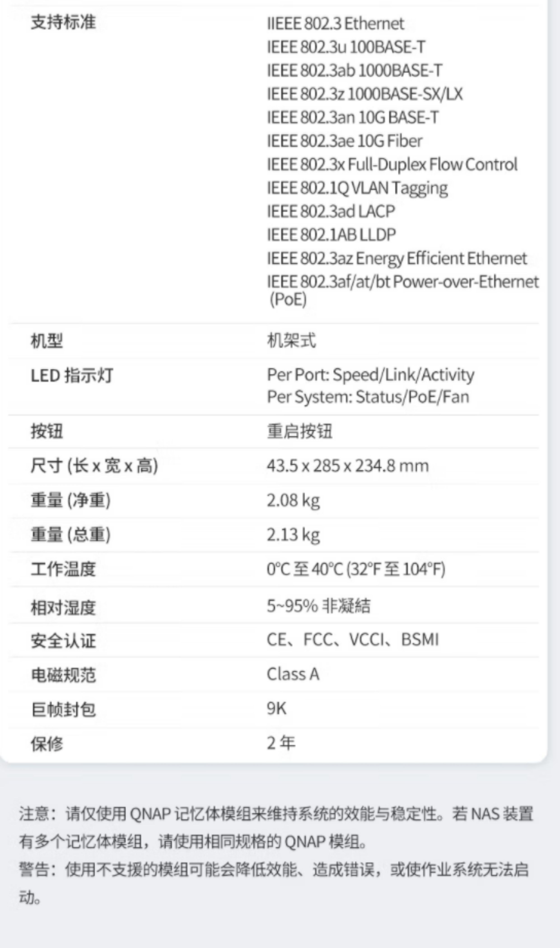The width and height of the screenshot is (560, 948).
Task: Click the 机架式 value text
Action: (x=291, y=340)
